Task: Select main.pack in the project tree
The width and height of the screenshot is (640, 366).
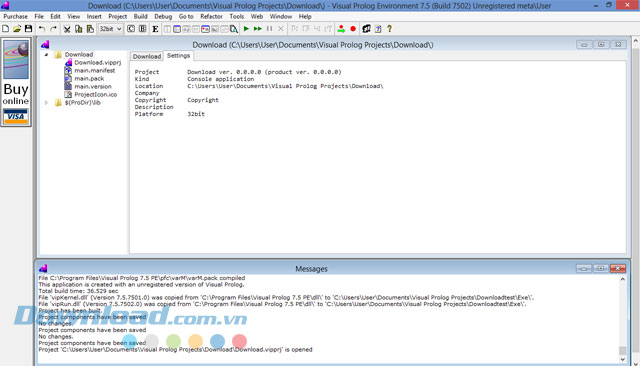Action: [x=89, y=78]
